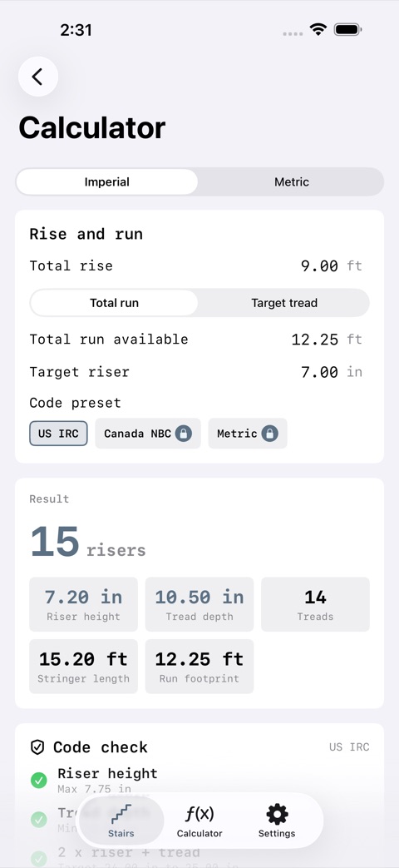This screenshot has height=868, width=399.
Task: Edit the Total rise value 9.00
Action: click(319, 266)
